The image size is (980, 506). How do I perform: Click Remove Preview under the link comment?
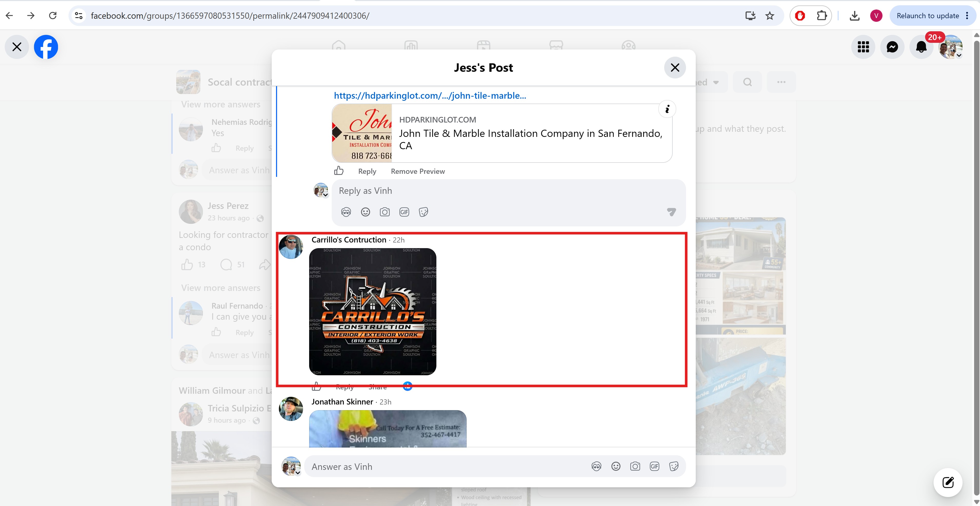418,171
